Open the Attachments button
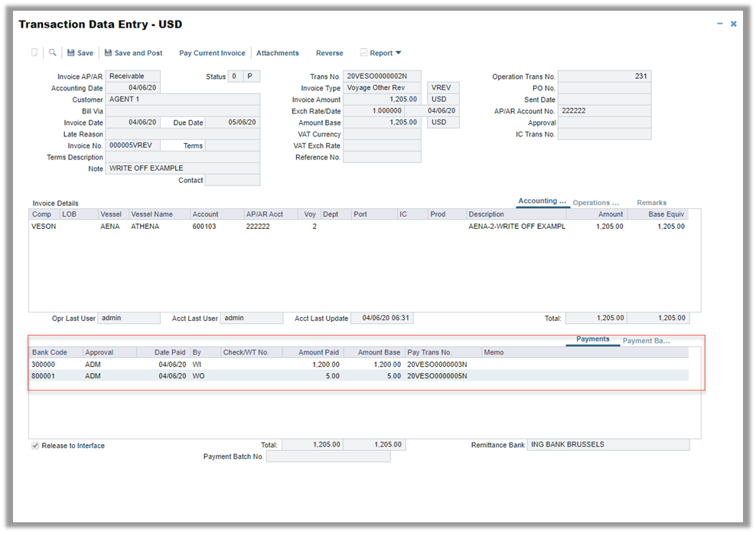This screenshot has height=533, width=756. pos(277,53)
